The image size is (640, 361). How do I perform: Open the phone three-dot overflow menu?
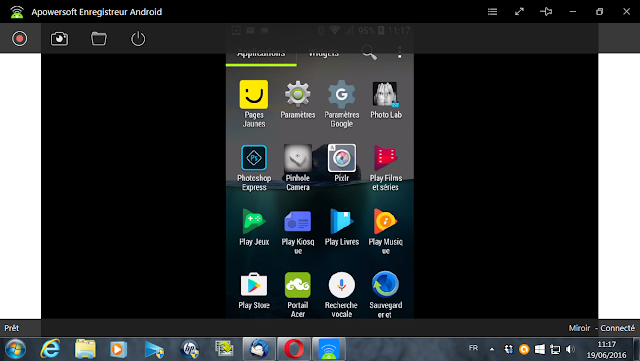400,52
